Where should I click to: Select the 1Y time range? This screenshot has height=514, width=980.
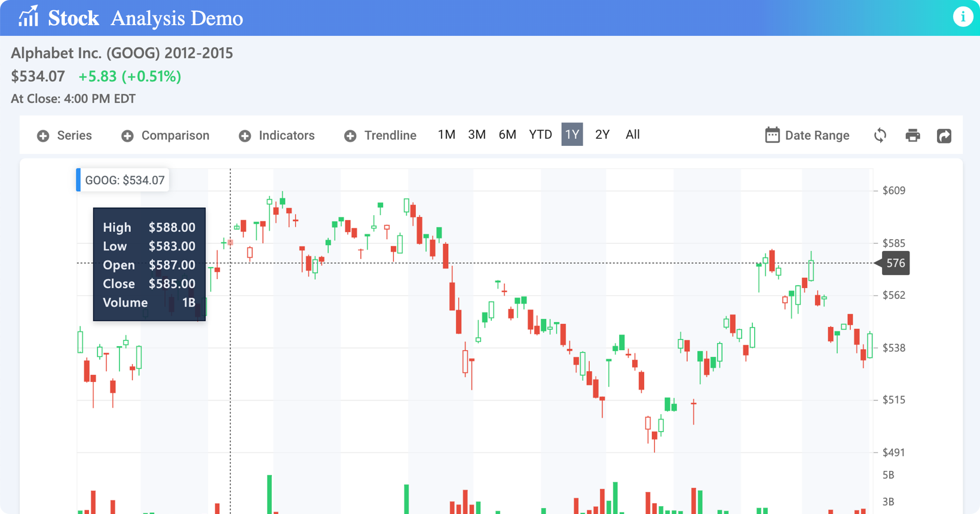(x=572, y=134)
